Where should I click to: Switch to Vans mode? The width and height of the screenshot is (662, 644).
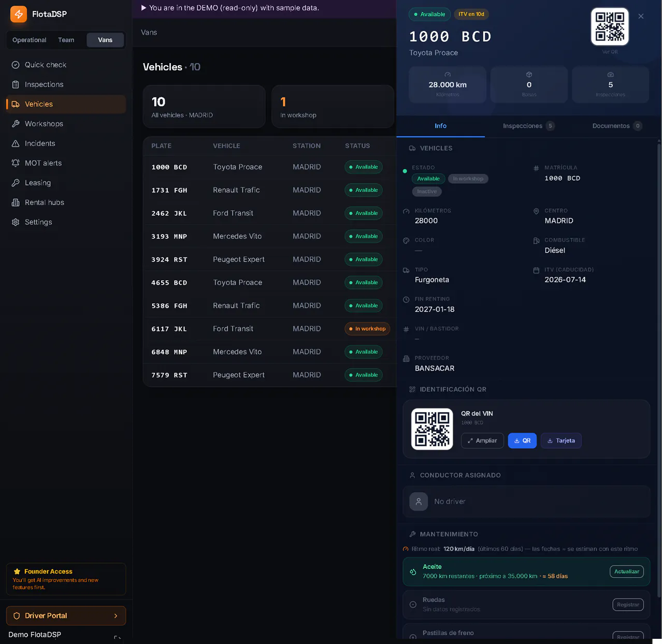[x=105, y=40]
